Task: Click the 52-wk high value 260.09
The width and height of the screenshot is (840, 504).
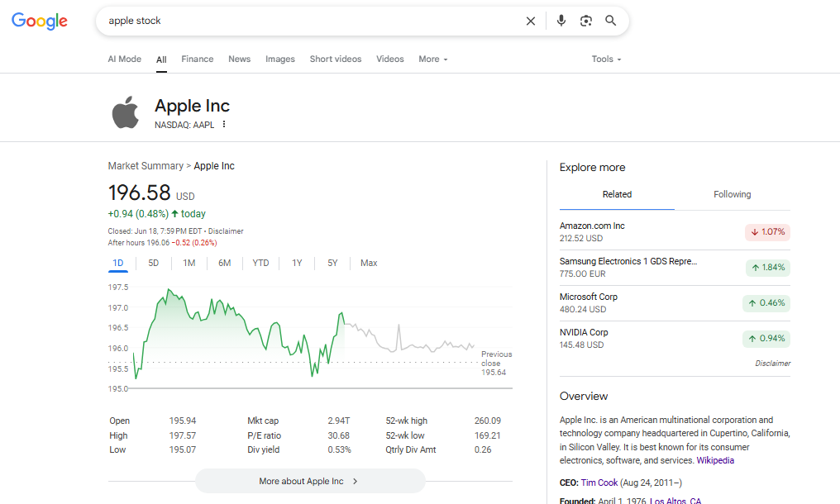Action: coord(488,421)
